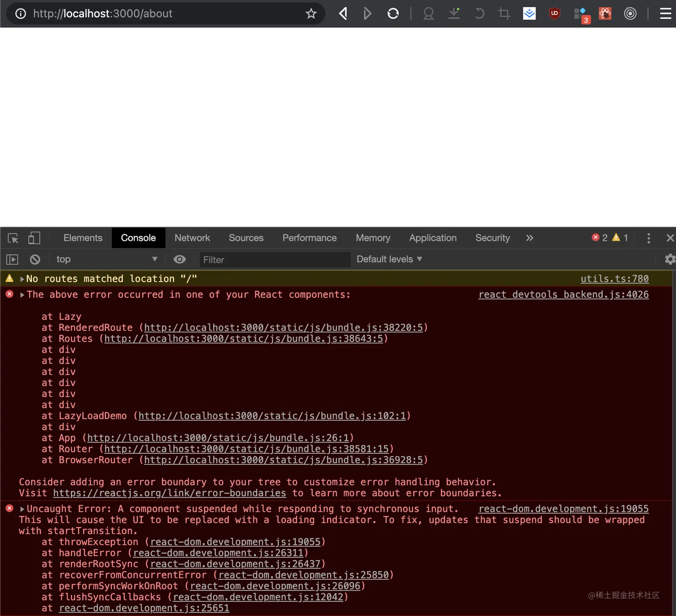Open console settings gear
Screen dimensions: 676x616
tap(670, 259)
